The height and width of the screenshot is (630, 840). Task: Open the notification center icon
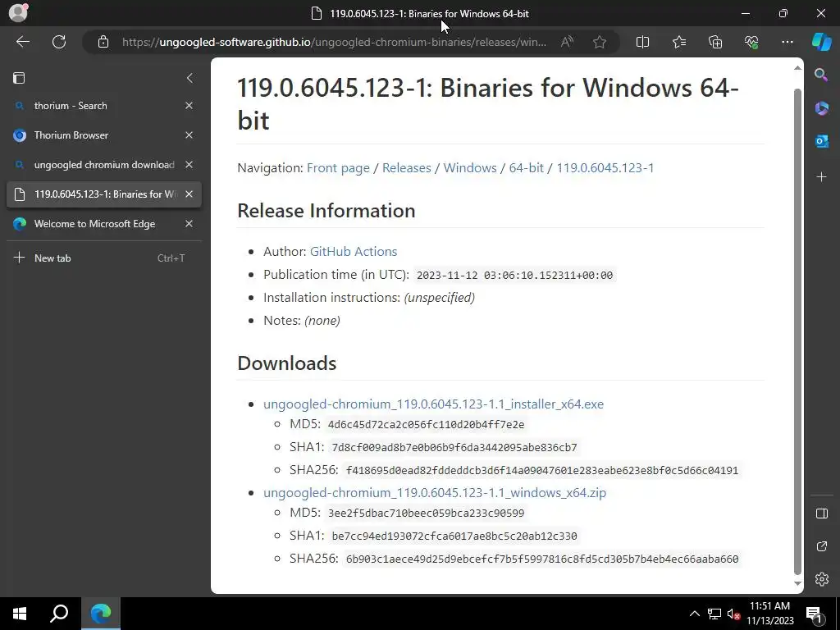[x=814, y=614]
